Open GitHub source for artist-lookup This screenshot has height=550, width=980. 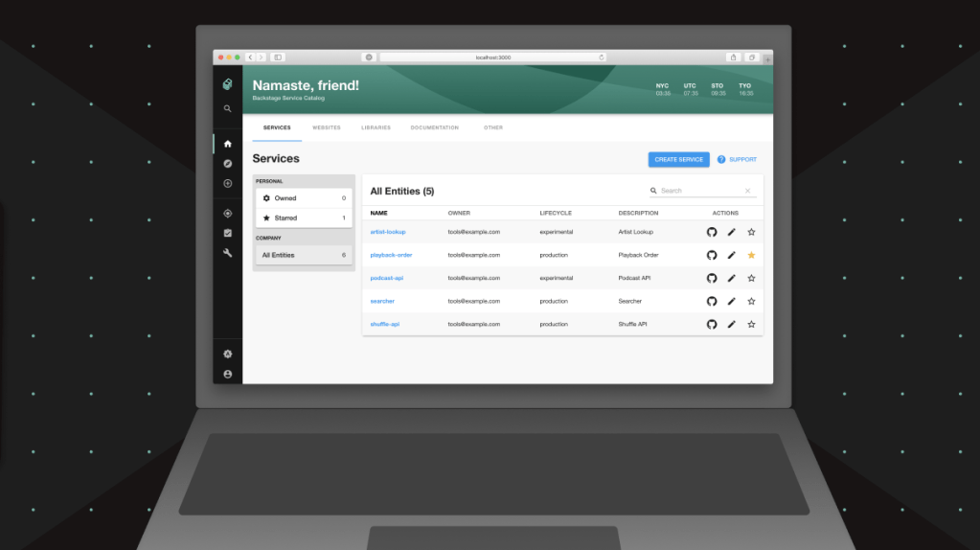click(712, 232)
